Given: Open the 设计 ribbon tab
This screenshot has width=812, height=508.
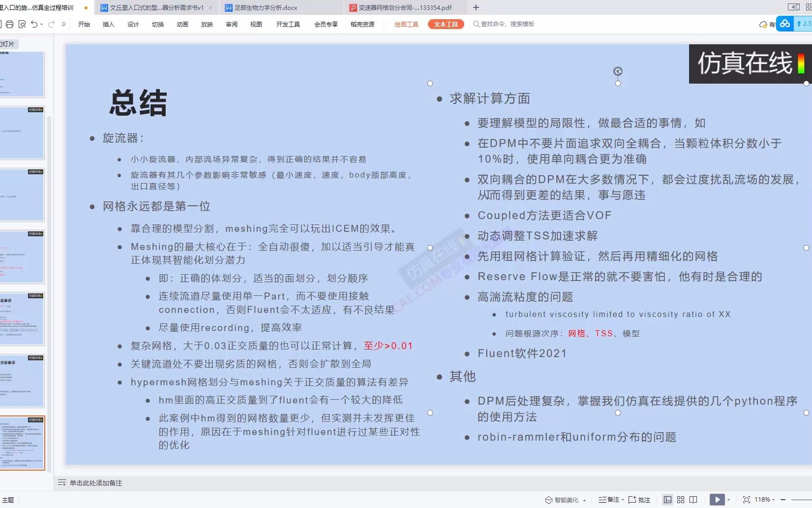Looking at the screenshot, I should [x=133, y=24].
